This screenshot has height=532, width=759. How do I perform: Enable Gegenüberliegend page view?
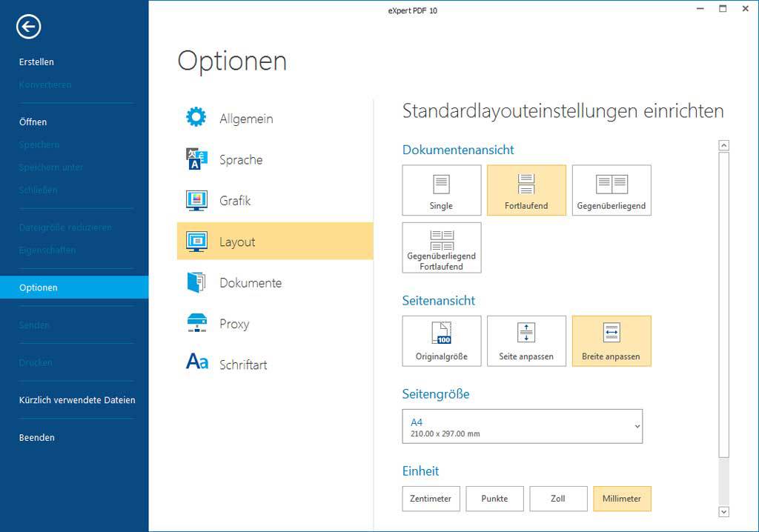click(611, 190)
